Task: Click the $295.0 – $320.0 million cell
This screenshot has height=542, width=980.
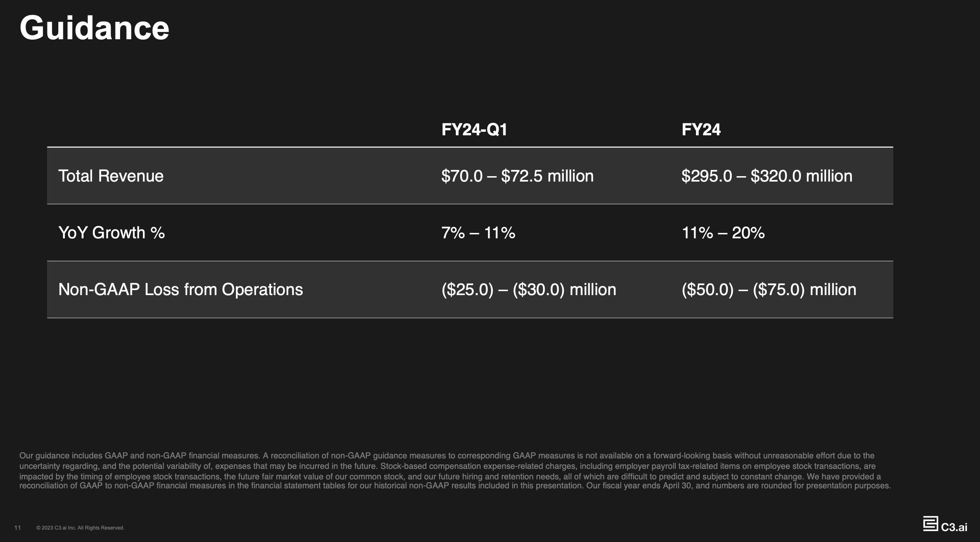Action: tap(767, 176)
